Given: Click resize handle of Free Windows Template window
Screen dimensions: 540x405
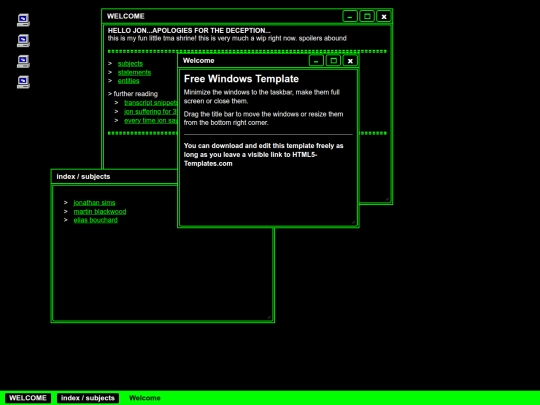Looking at the screenshot, I should point(353,222).
